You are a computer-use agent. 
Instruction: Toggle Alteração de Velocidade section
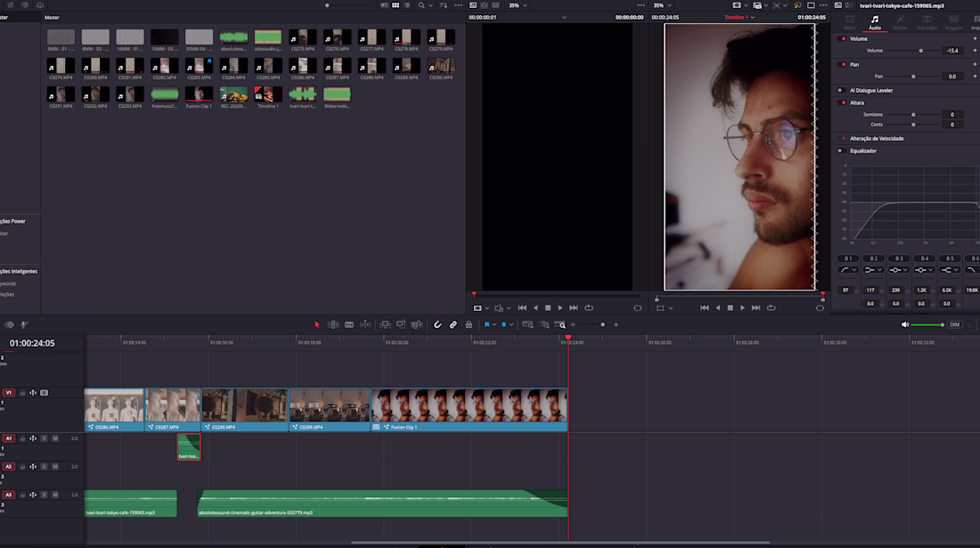click(843, 139)
